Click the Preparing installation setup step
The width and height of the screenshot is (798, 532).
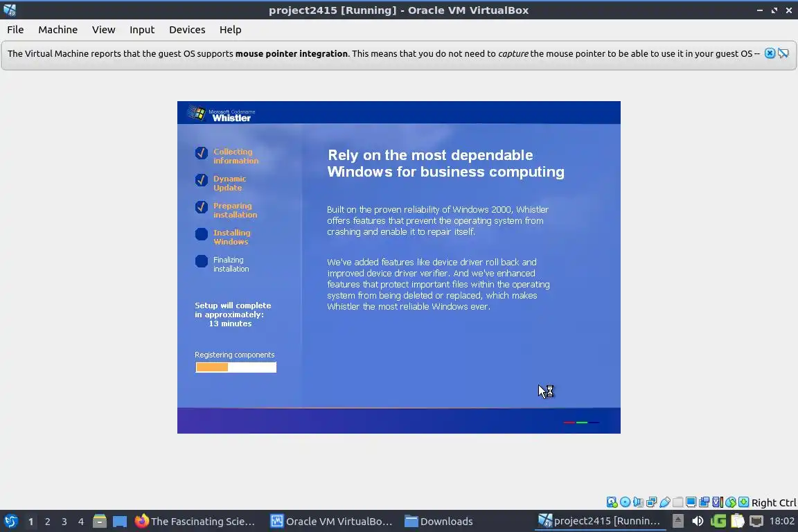pyautogui.click(x=227, y=210)
